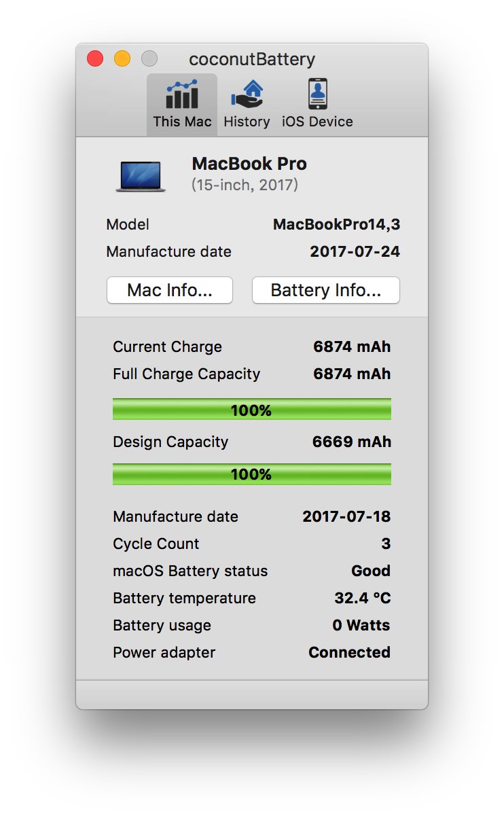Open the Mac Info… button
504x818 pixels.
170,290
